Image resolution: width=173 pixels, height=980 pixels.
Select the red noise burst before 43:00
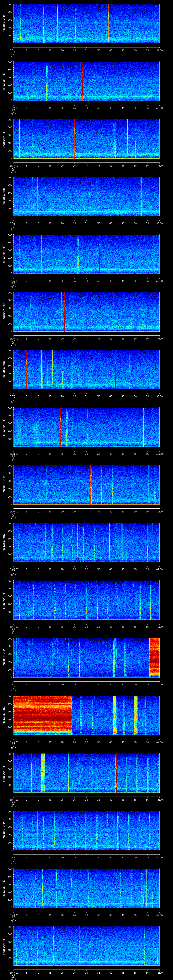(154, 658)
